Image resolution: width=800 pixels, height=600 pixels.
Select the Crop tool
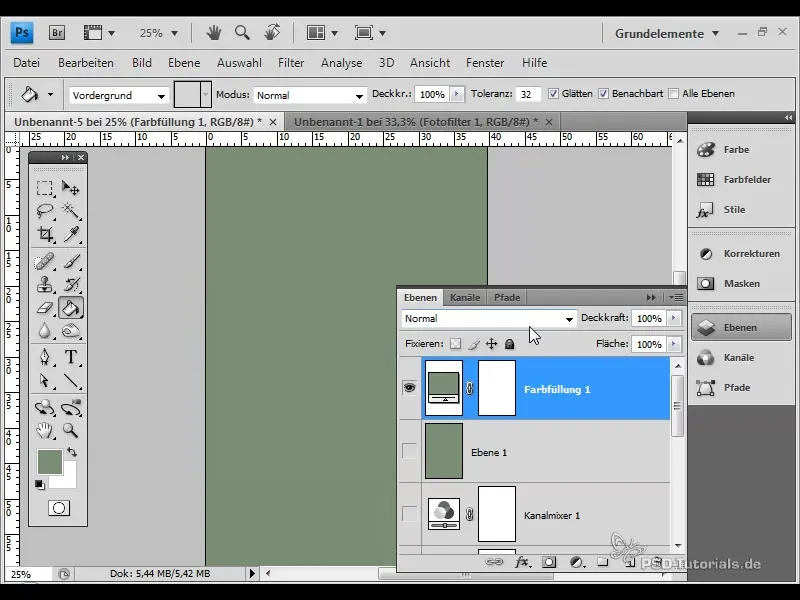(44, 234)
